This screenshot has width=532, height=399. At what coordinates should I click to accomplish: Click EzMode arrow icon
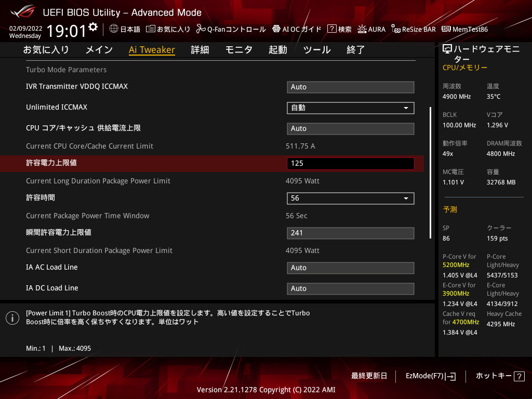[451, 376]
